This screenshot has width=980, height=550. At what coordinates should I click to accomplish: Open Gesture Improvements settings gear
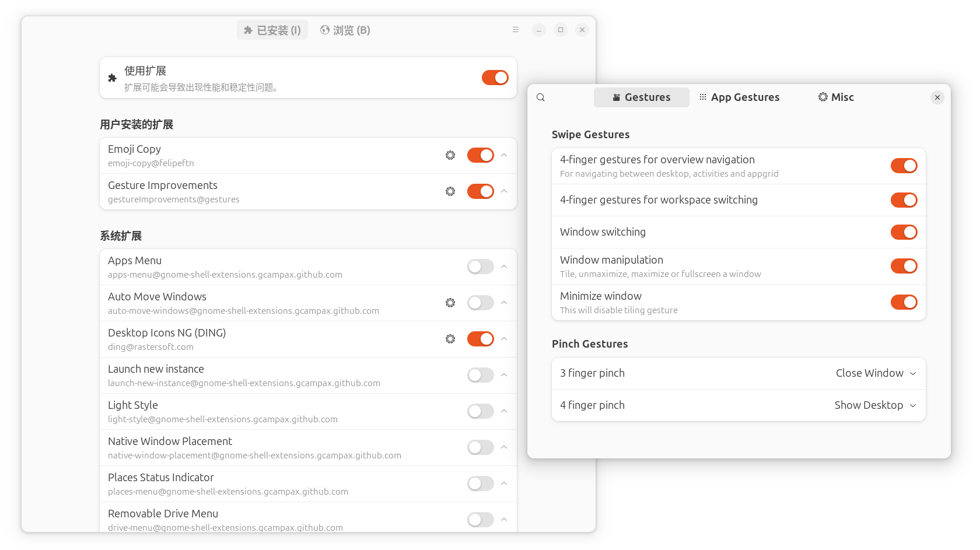(x=450, y=191)
